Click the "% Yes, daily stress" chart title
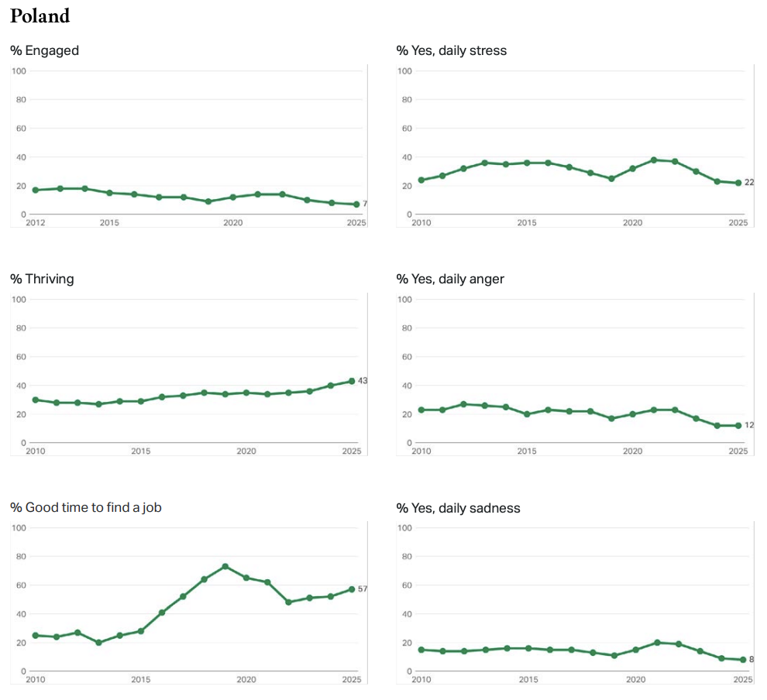This screenshot has height=700, width=767. click(451, 50)
